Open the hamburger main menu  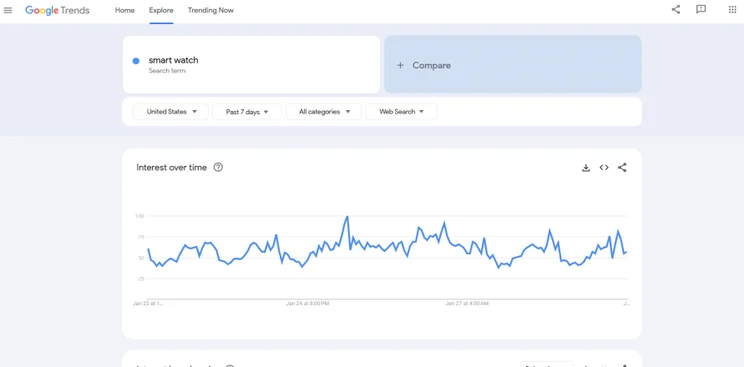[8, 10]
